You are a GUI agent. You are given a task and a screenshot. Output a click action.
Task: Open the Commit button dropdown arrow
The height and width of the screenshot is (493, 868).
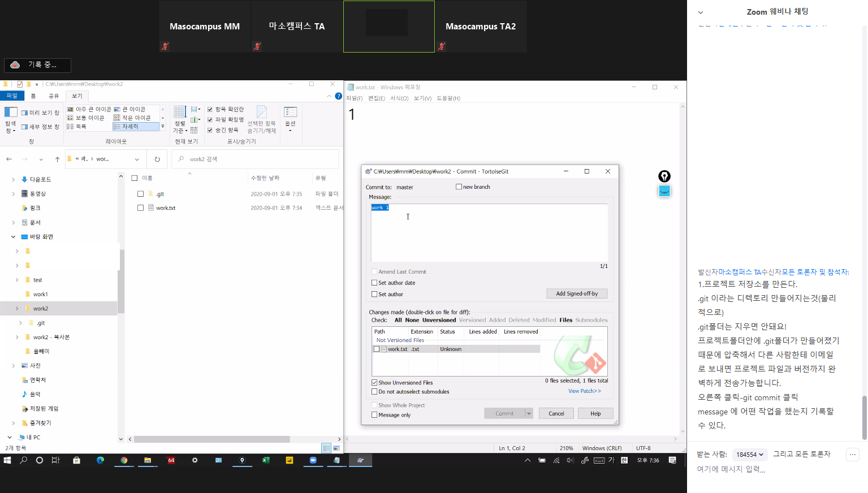coord(529,414)
